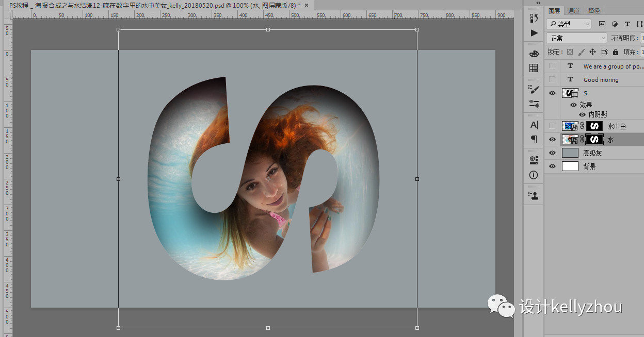Select the 高级灰 layer name

(x=592, y=153)
